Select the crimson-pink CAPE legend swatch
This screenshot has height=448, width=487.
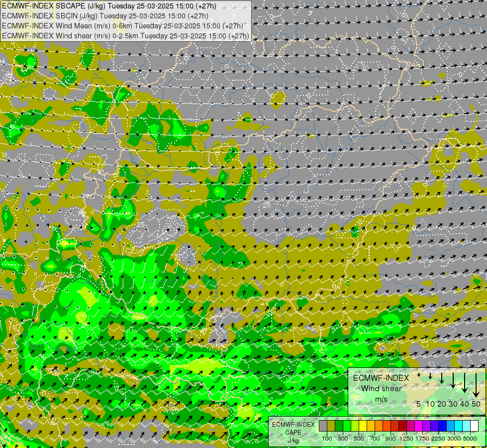coord(411,426)
